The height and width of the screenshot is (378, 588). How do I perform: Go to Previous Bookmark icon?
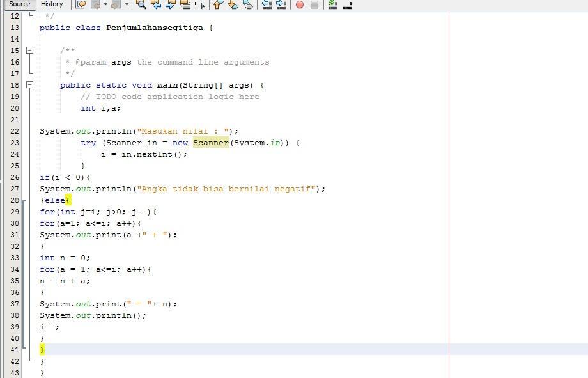pos(218,4)
